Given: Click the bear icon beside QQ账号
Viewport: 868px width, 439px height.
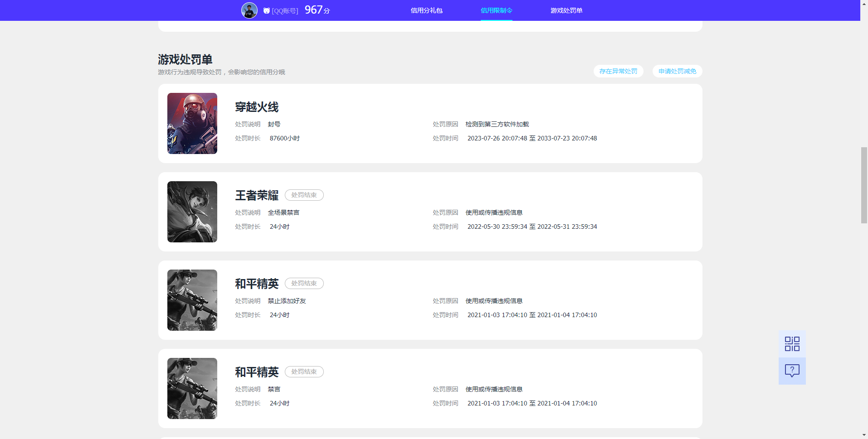Looking at the screenshot, I should point(267,10).
